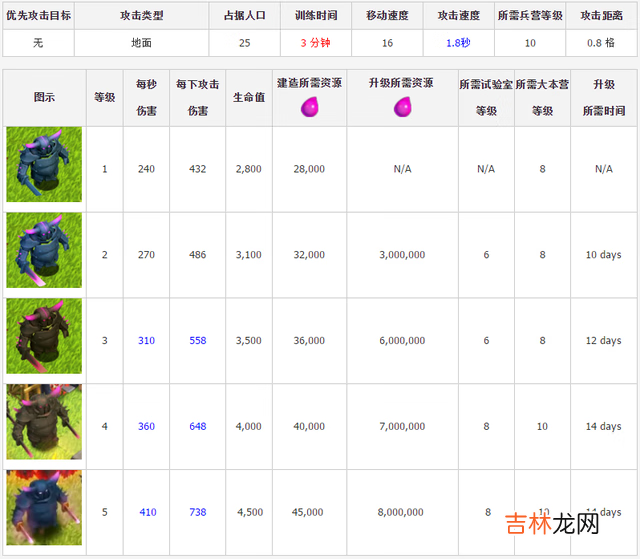The width and height of the screenshot is (640, 559).
Task: Click the '训练时间' header
Action: pyautogui.click(x=316, y=16)
